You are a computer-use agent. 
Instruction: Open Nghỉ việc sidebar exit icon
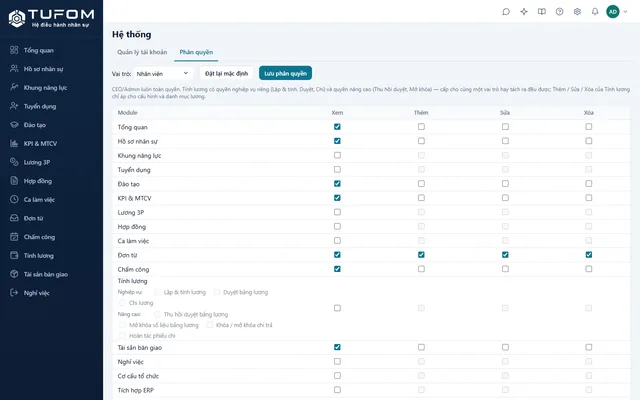click(x=14, y=293)
